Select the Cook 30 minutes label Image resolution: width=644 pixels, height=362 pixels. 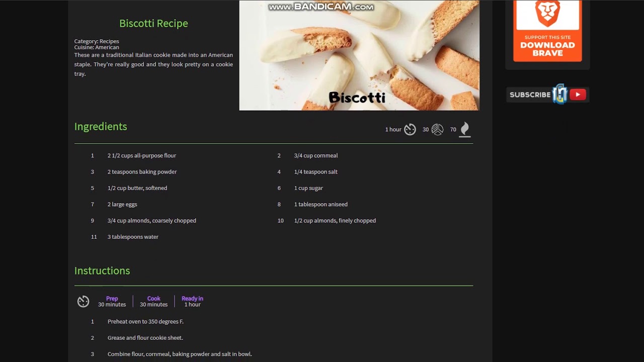(153, 301)
